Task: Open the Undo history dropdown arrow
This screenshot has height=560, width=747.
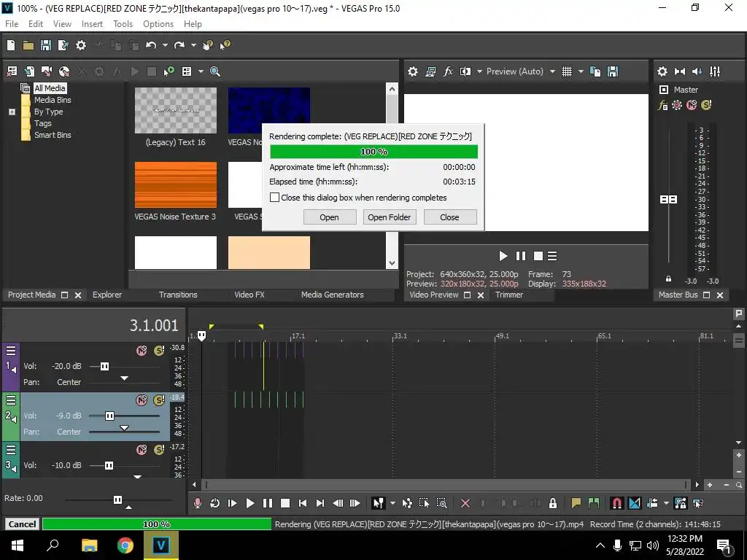Action: tap(165, 45)
